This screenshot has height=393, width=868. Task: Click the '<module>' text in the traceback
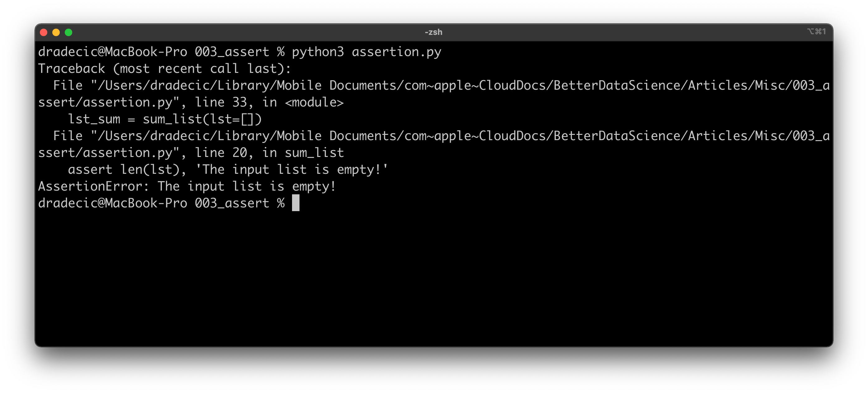pyautogui.click(x=314, y=102)
